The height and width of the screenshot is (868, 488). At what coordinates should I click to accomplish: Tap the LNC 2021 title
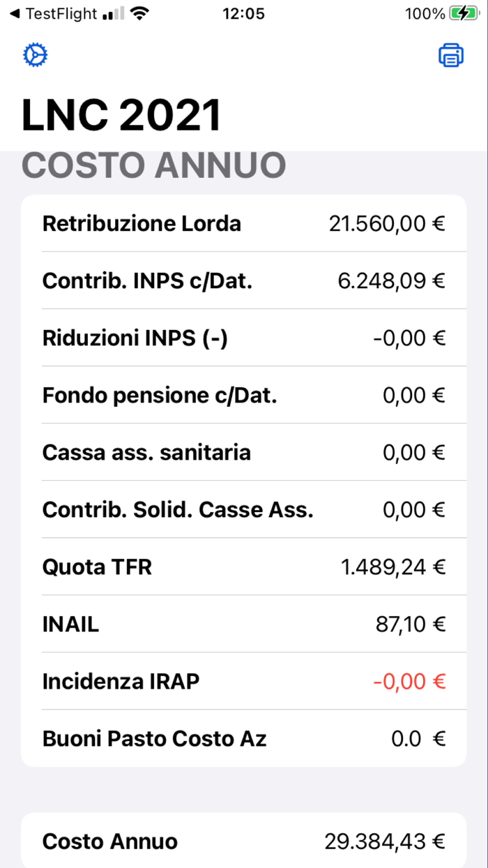[x=121, y=115]
